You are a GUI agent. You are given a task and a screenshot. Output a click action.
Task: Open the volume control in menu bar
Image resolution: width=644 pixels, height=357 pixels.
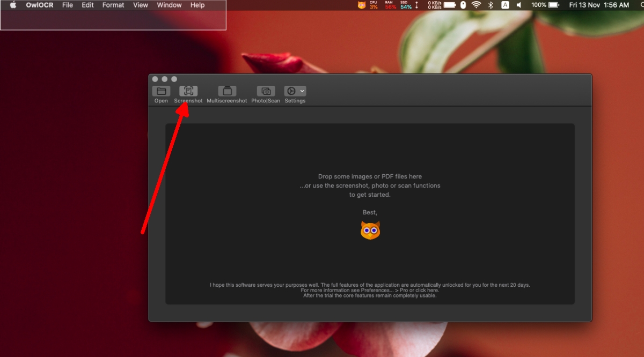point(519,5)
